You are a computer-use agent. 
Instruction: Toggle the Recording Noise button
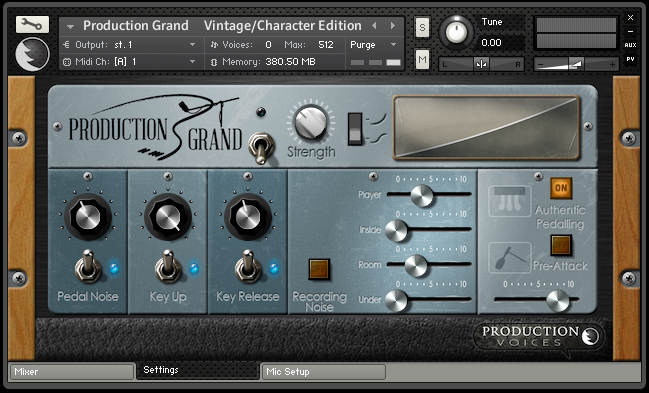pyautogui.click(x=319, y=269)
